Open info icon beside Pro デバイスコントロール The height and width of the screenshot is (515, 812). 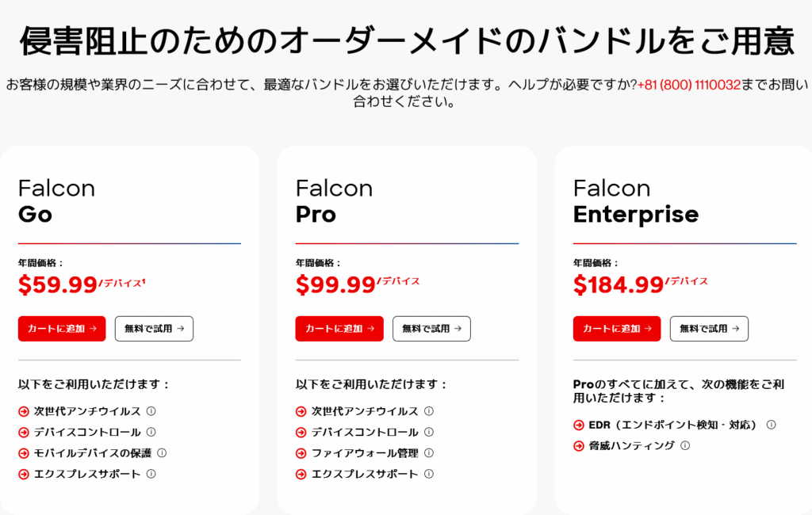point(429,432)
